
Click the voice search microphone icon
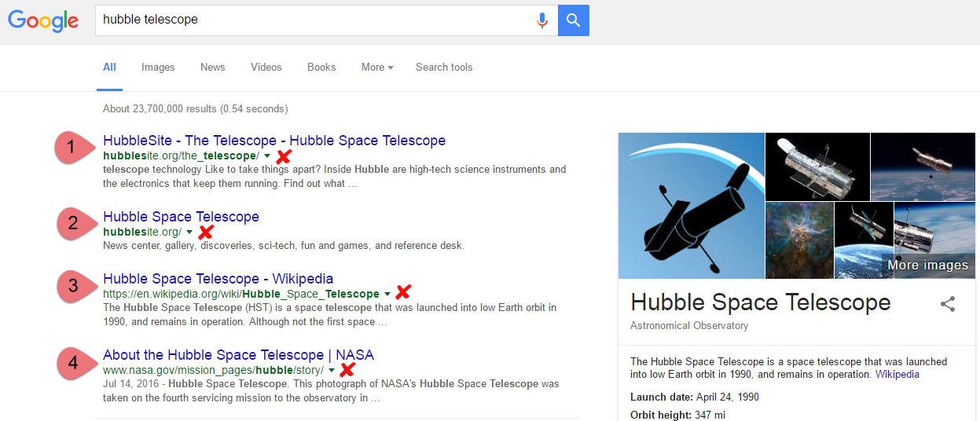(542, 20)
